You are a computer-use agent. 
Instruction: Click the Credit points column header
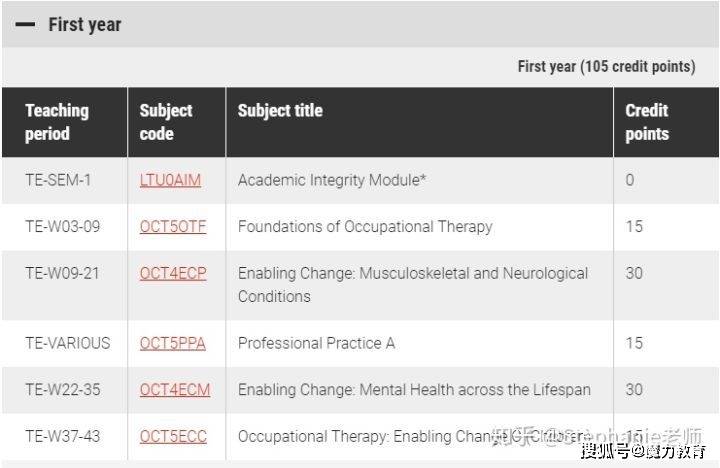pos(647,122)
